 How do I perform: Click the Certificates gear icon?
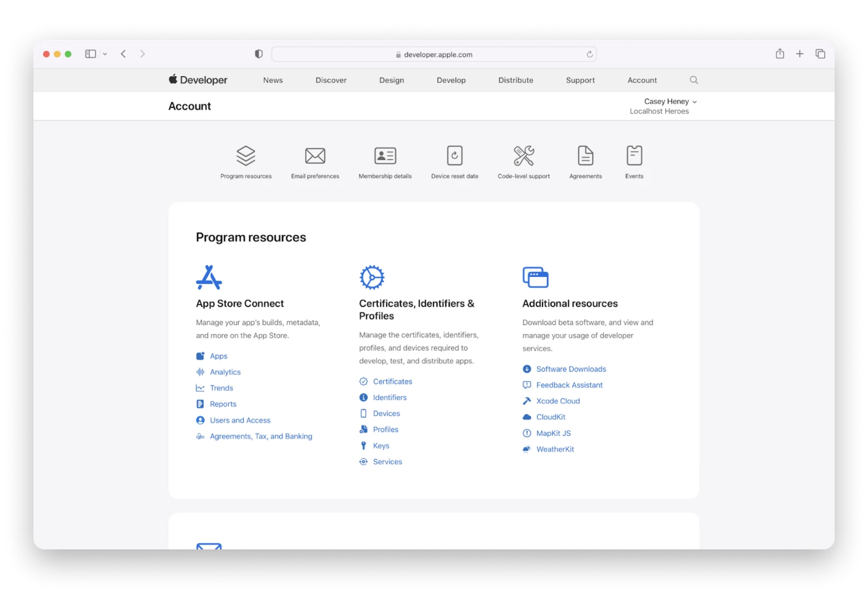pyautogui.click(x=372, y=277)
